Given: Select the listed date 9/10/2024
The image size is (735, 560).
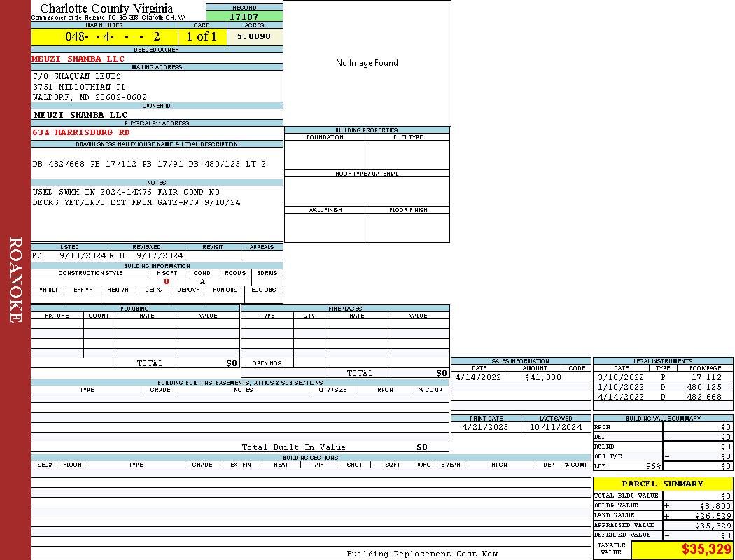Looking at the screenshot, I should 82,255.
